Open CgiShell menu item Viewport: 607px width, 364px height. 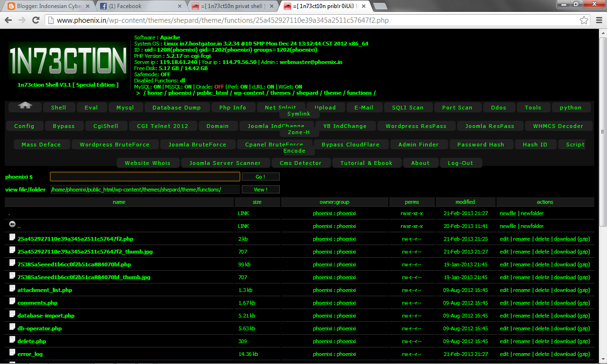click(x=106, y=126)
